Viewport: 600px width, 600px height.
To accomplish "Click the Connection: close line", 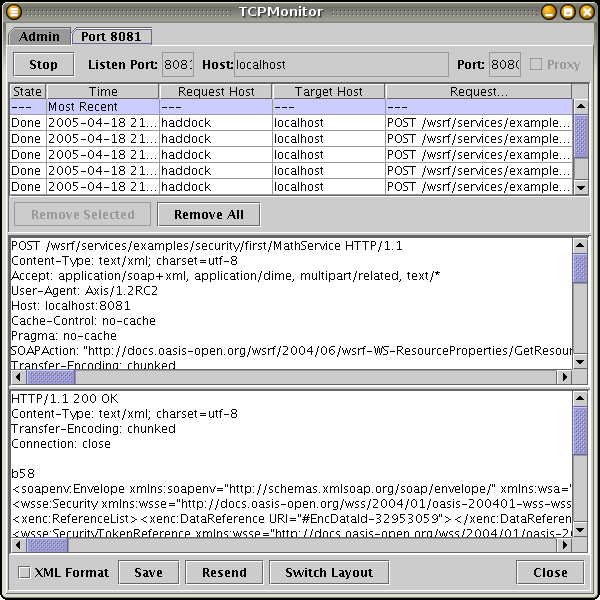I will [x=61, y=444].
